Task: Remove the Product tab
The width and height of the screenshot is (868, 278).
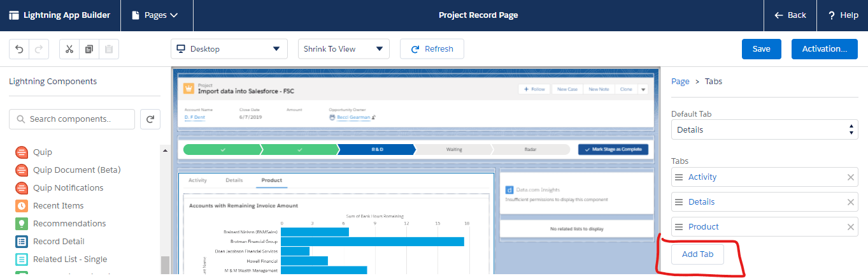Action: [850, 227]
